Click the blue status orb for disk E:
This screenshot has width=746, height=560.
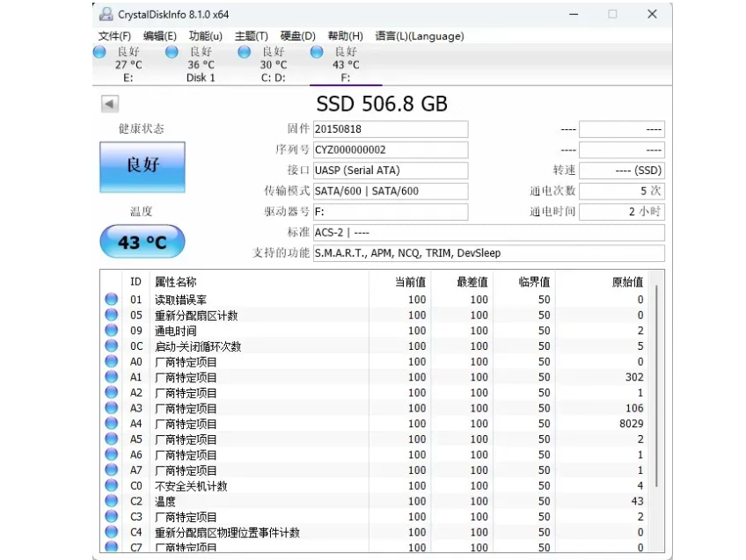pos(99,52)
